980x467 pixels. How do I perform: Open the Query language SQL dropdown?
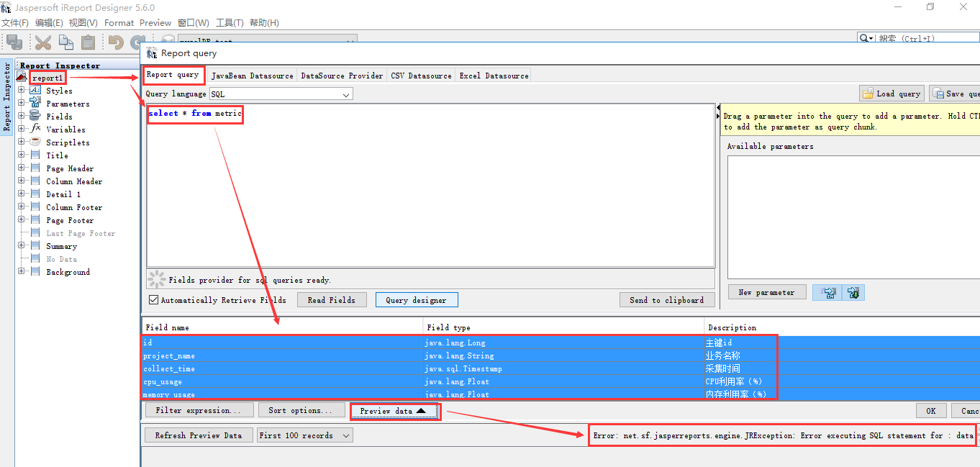tap(281, 94)
